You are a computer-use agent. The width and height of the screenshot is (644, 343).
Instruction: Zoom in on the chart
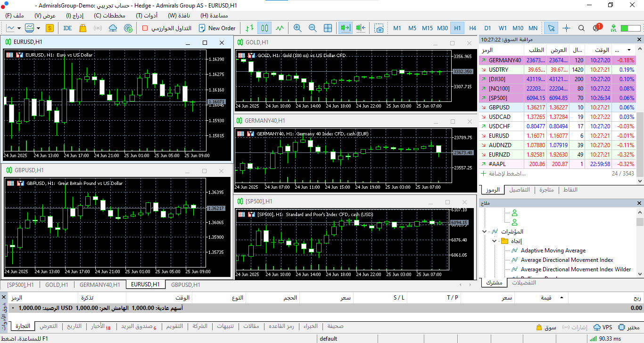[297, 28]
